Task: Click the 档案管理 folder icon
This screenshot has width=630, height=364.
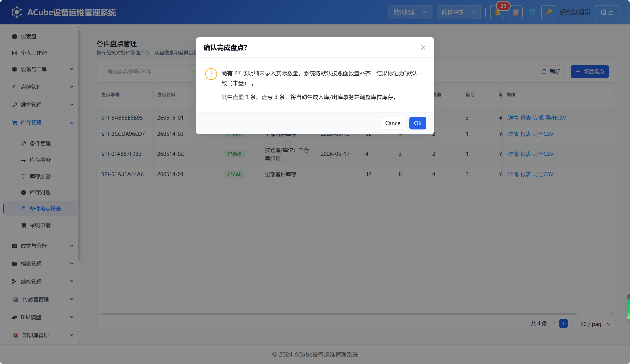Action: (x=15, y=264)
